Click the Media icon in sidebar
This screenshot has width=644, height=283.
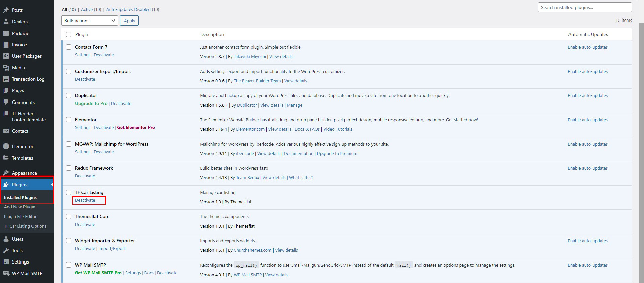[6, 68]
